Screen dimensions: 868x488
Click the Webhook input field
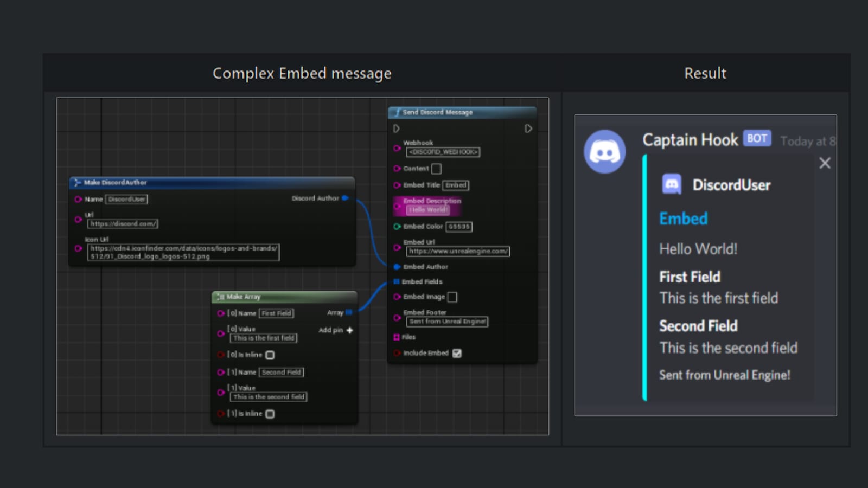coord(443,152)
